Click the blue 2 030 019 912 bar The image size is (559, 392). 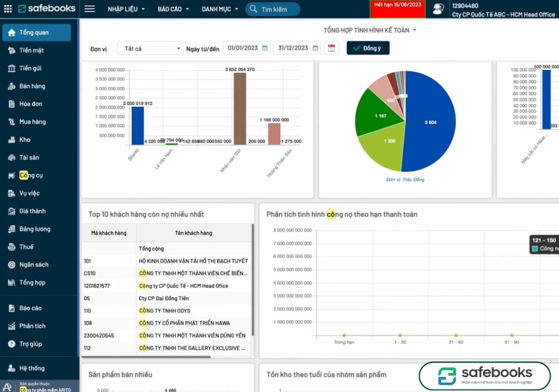pyautogui.click(x=138, y=126)
